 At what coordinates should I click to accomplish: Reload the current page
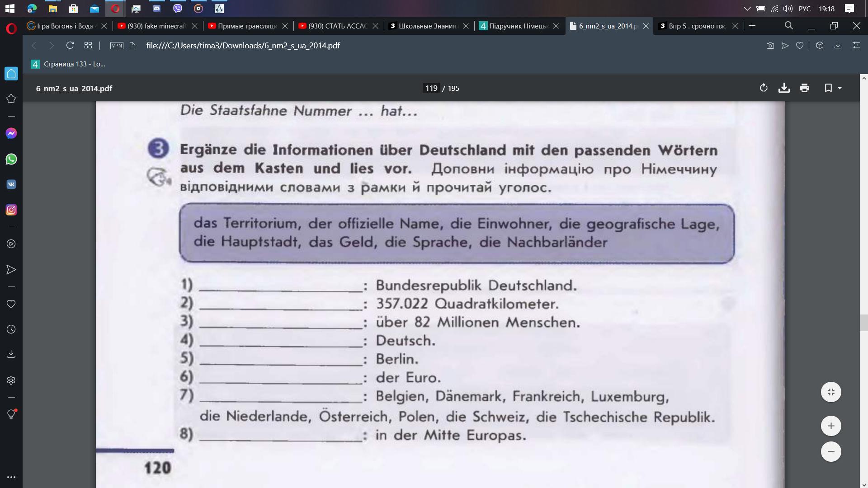pos(70,46)
